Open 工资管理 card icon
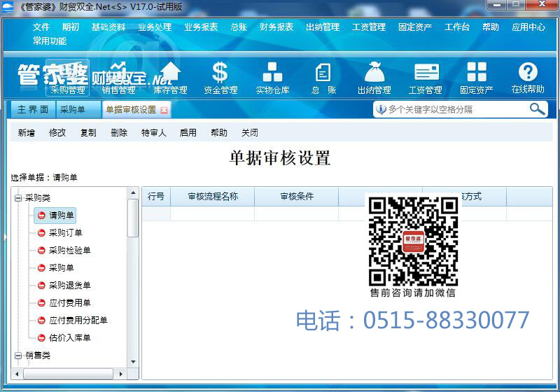Screen dimensions: 560x392 pyautogui.click(x=426, y=78)
